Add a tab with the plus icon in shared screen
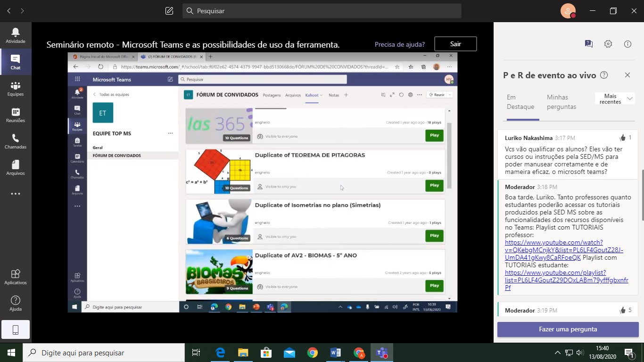644x362 pixels. click(x=346, y=95)
